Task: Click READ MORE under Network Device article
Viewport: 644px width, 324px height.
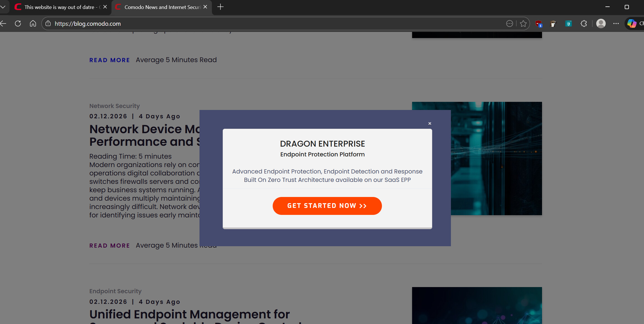Action: tap(110, 246)
